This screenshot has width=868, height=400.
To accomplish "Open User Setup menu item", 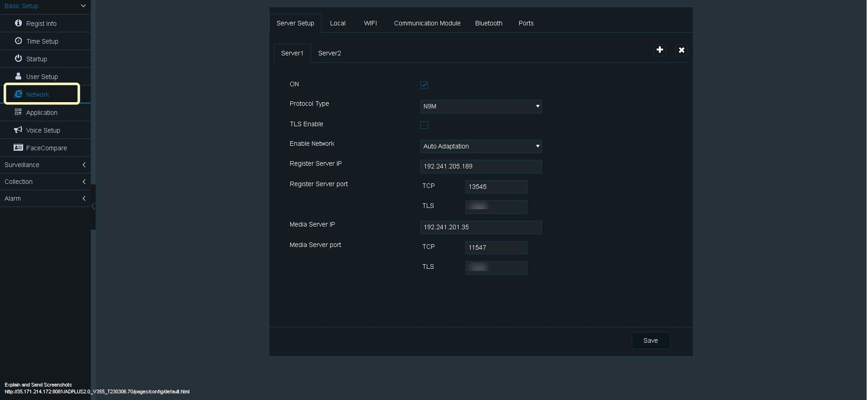I will click(45, 76).
